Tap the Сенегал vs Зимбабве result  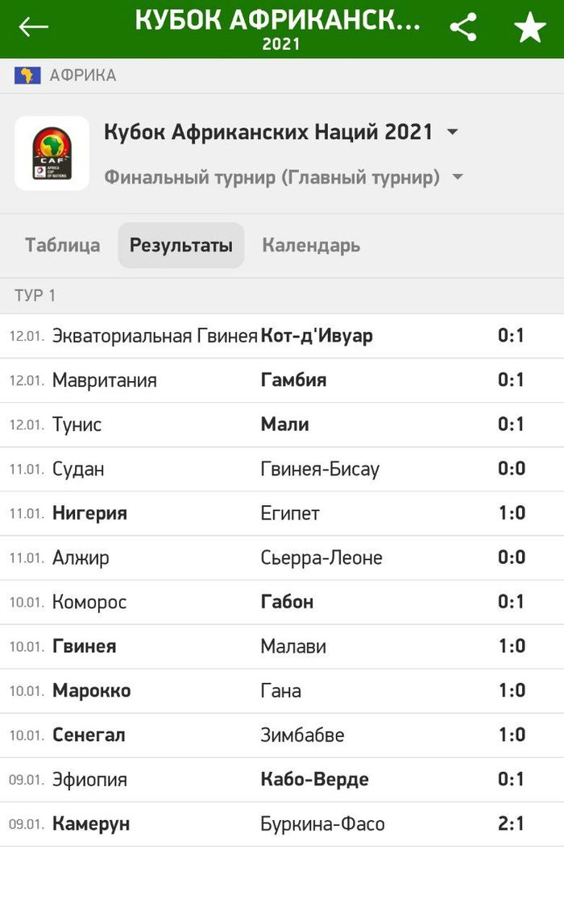coord(282,735)
